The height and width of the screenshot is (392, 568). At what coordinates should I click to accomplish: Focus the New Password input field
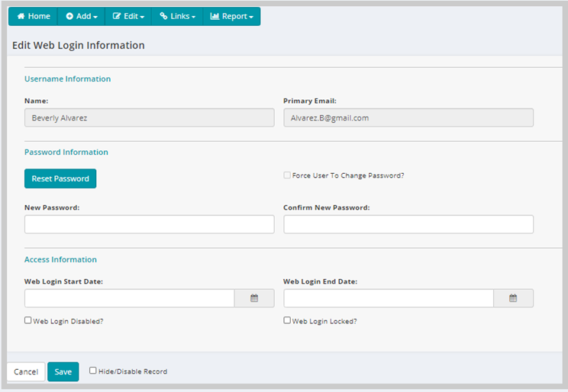[149, 224]
